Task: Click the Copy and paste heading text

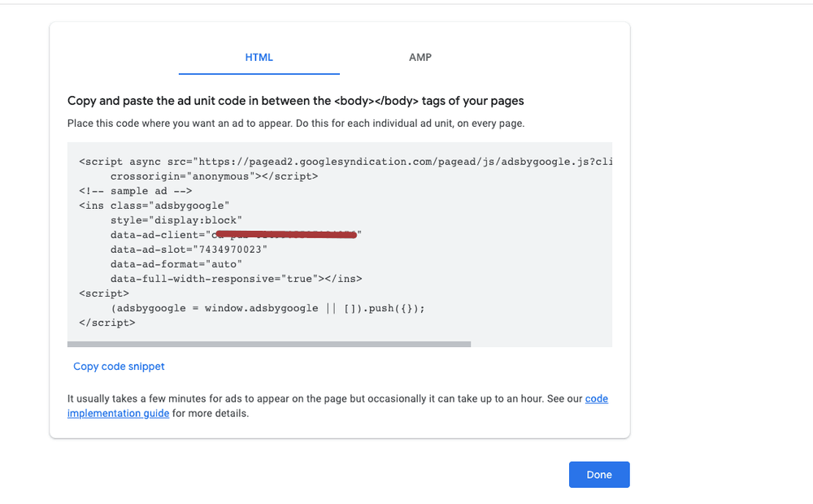Action: pyautogui.click(x=296, y=100)
